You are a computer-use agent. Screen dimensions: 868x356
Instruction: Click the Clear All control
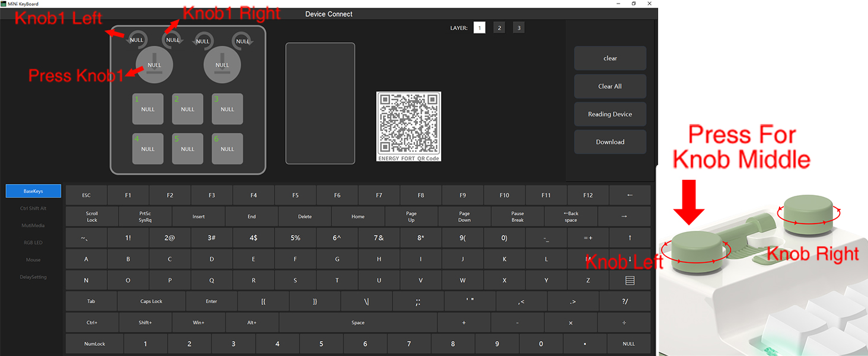[609, 86]
